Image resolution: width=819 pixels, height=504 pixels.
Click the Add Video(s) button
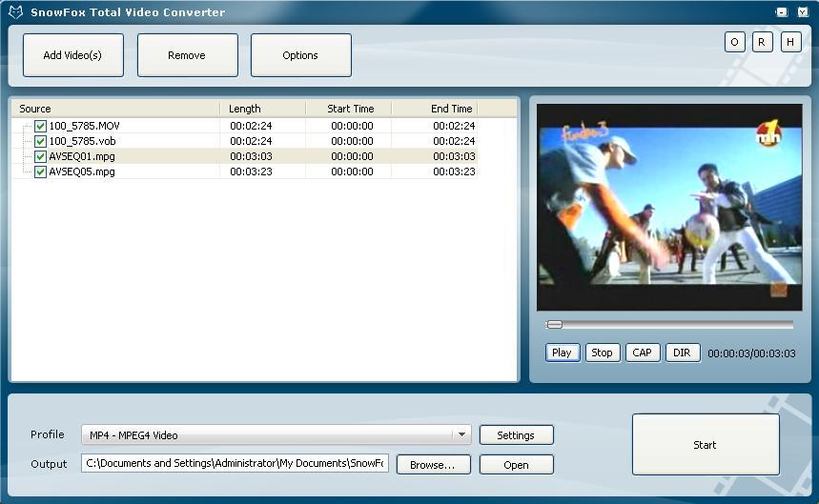(x=73, y=55)
